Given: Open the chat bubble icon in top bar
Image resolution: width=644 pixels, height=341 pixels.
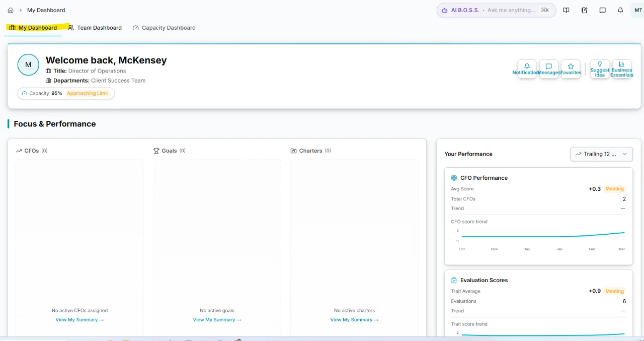Looking at the screenshot, I should [x=602, y=10].
